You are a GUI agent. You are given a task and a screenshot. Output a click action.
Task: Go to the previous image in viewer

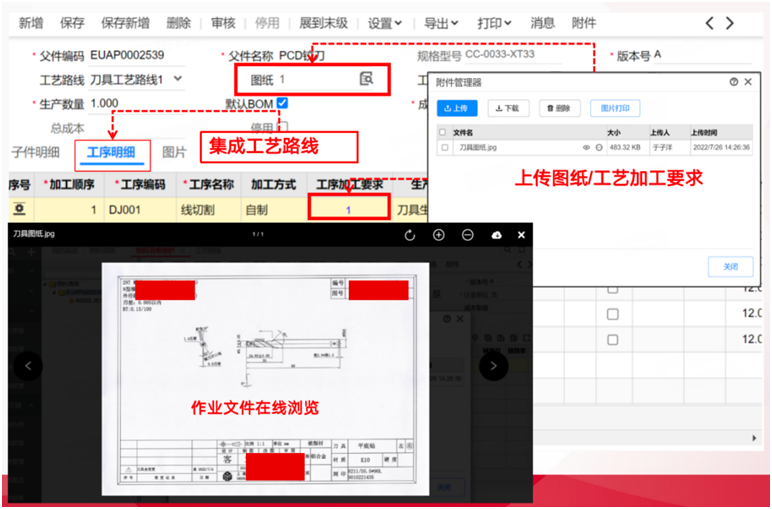click(28, 367)
